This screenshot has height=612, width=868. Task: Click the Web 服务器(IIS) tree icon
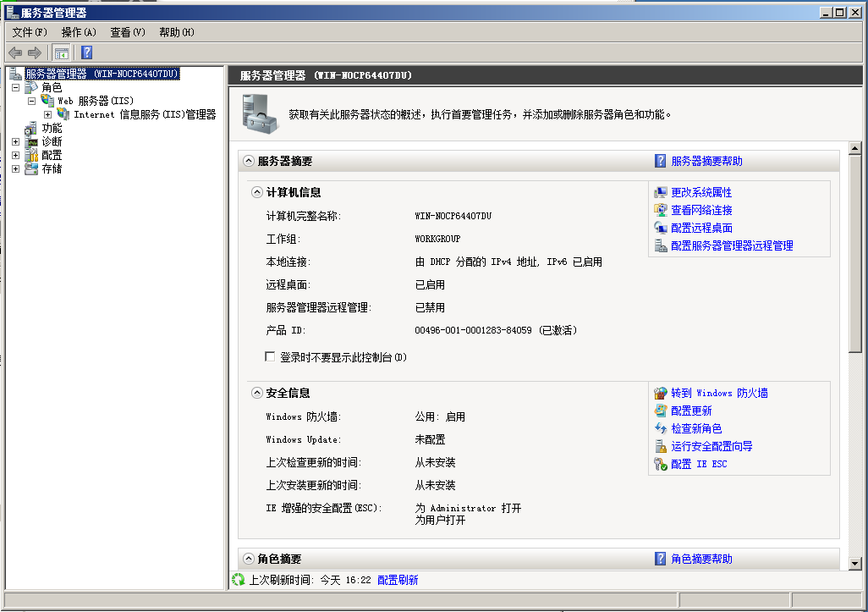coord(47,101)
